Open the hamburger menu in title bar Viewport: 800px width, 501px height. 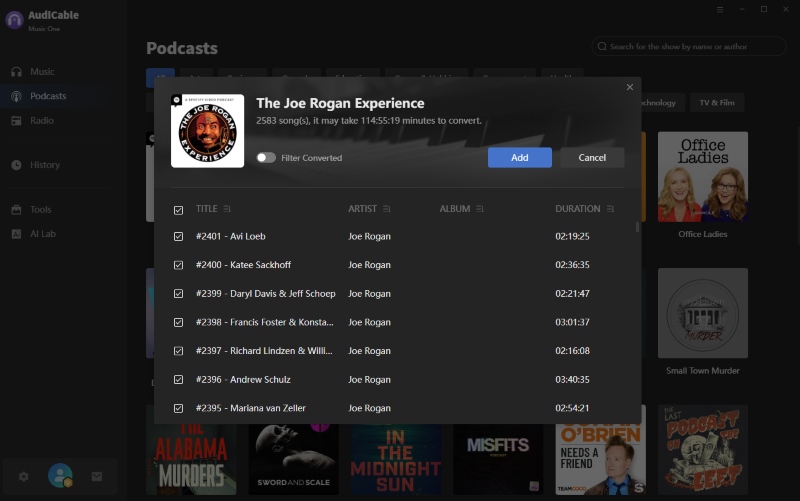coord(720,10)
